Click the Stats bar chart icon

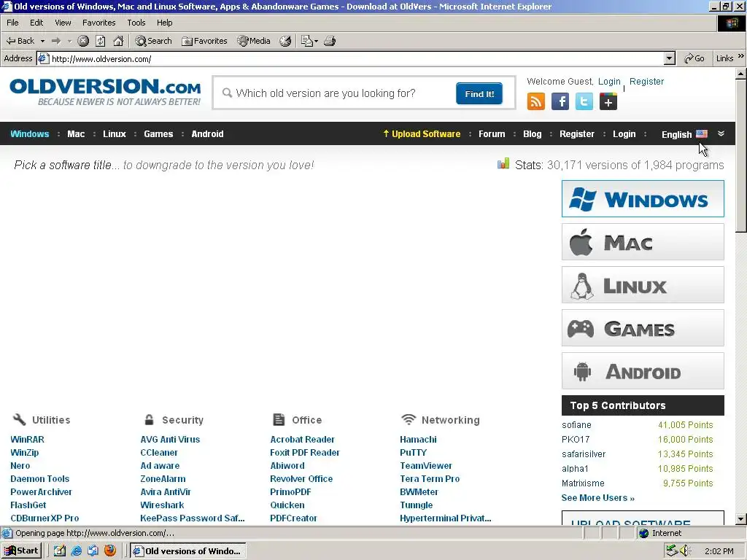503,164
